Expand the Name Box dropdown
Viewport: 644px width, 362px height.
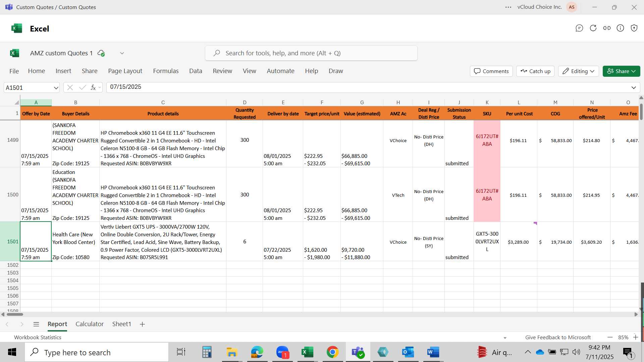pos(56,88)
